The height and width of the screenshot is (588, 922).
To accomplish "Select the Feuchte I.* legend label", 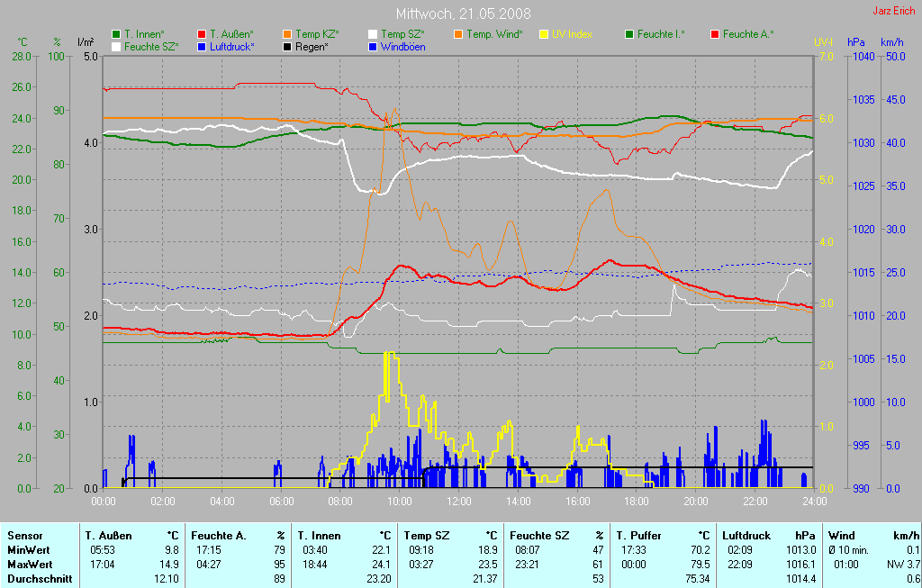I will [x=661, y=34].
